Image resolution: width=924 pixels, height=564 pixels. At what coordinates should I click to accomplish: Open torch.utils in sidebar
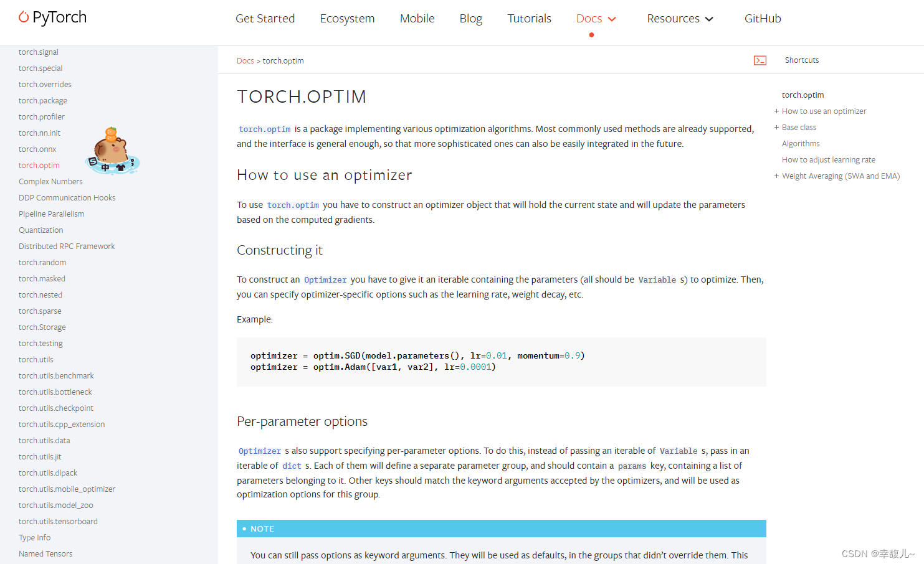(x=36, y=360)
